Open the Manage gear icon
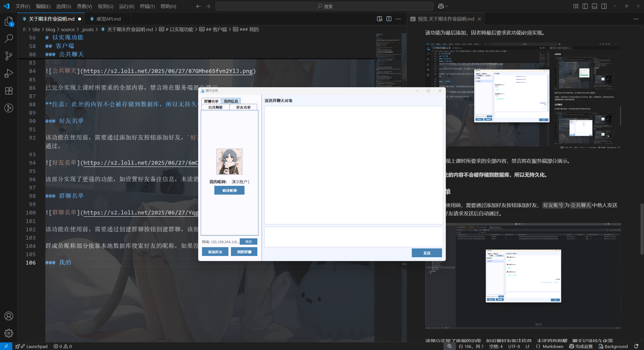The image size is (644, 350). point(9,333)
